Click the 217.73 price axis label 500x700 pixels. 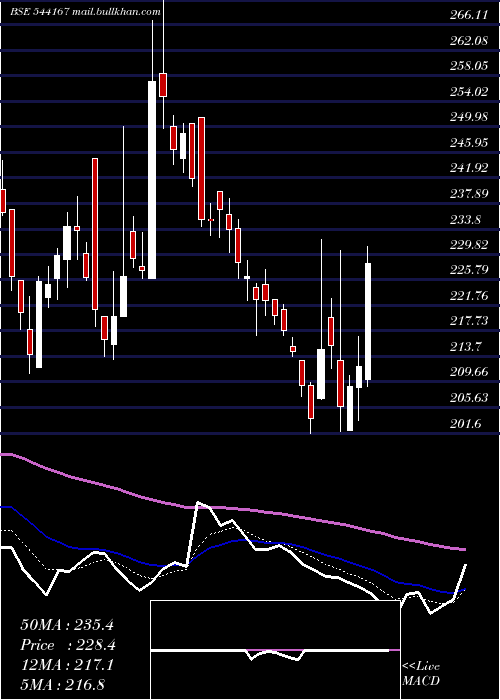(x=468, y=321)
